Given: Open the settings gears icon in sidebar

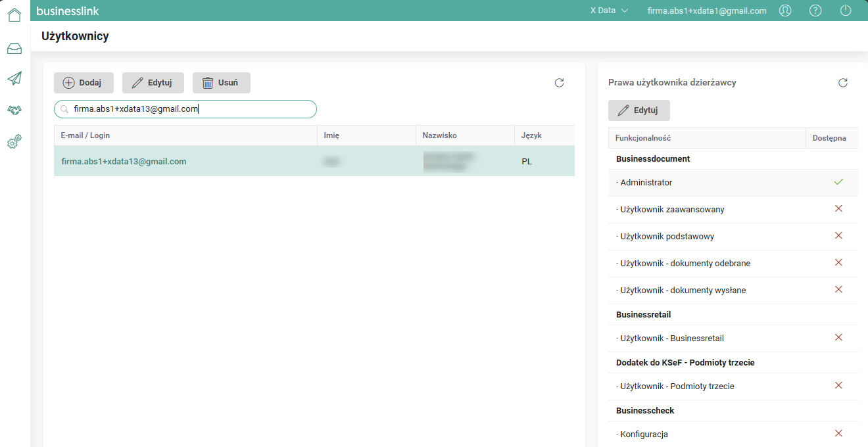Looking at the screenshot, I should [14, 141].
